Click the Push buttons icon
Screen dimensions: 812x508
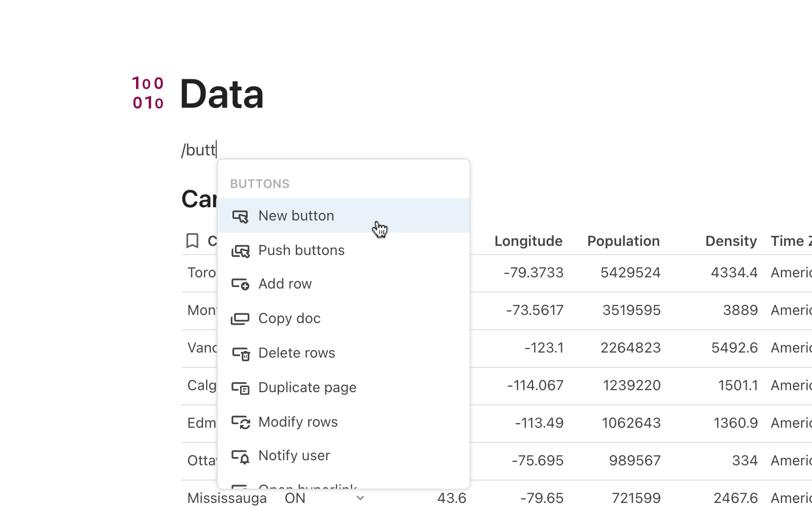(241, 250)
